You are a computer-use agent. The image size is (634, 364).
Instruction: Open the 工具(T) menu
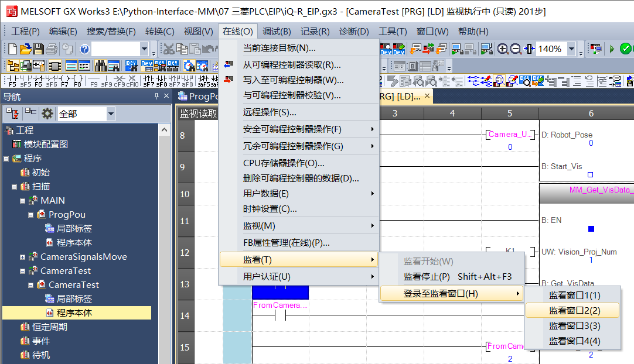tap(393, 32)
